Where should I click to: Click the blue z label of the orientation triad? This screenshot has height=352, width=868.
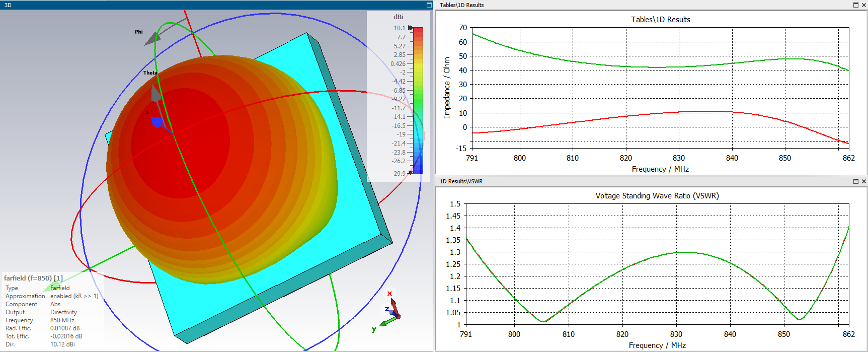tap(386, 309)
